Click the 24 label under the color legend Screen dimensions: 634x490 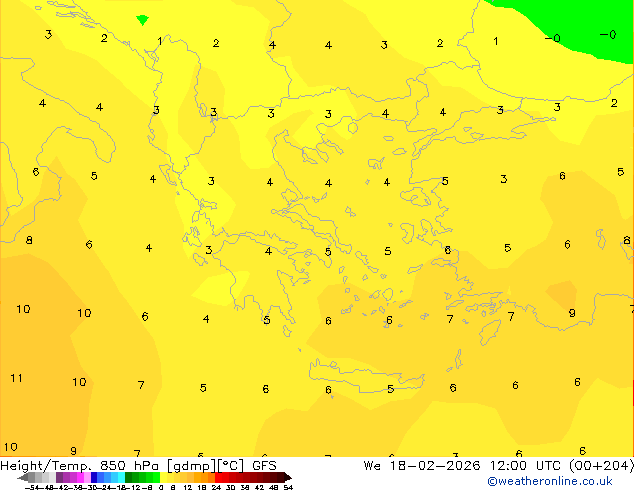(216, 487)
